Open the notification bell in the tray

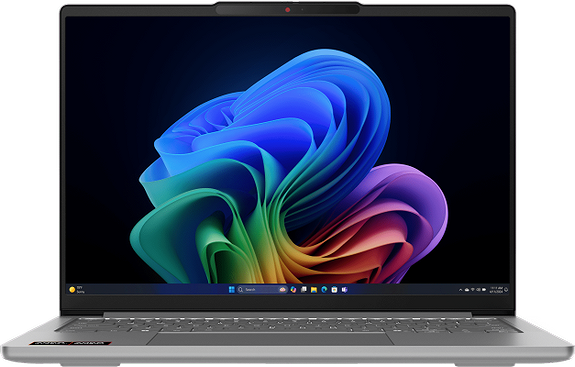tap(506, 290)
